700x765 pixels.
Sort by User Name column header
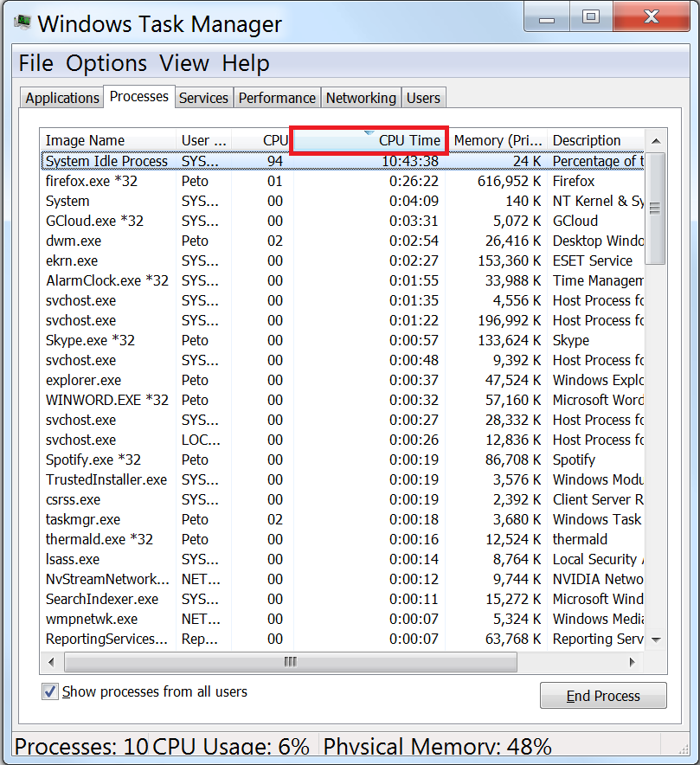(x=203, y=140)
